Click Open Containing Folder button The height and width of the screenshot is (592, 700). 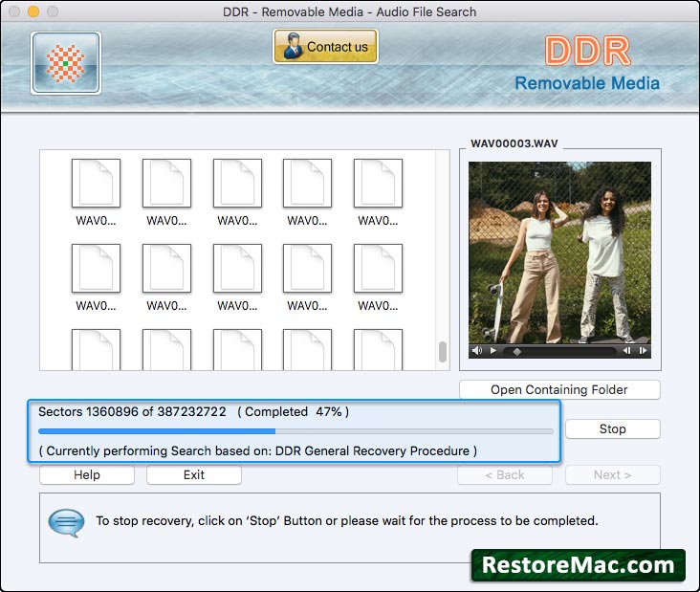coord(559,390)
